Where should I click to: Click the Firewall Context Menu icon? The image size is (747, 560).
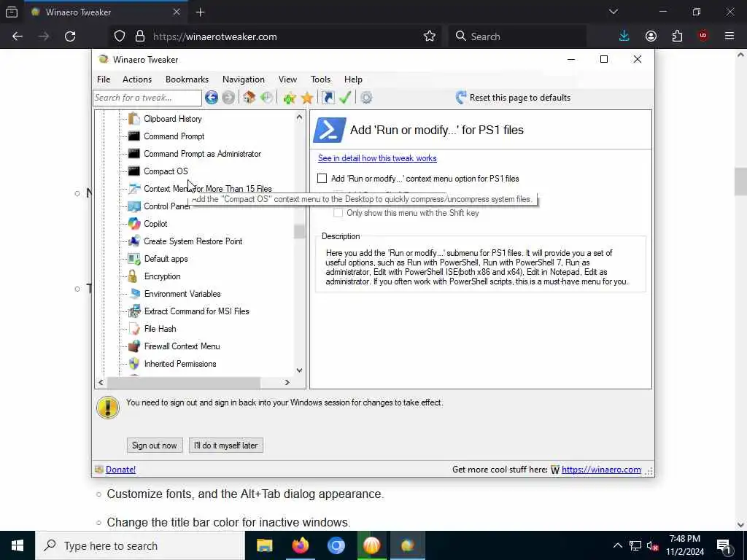coord(134,346)
